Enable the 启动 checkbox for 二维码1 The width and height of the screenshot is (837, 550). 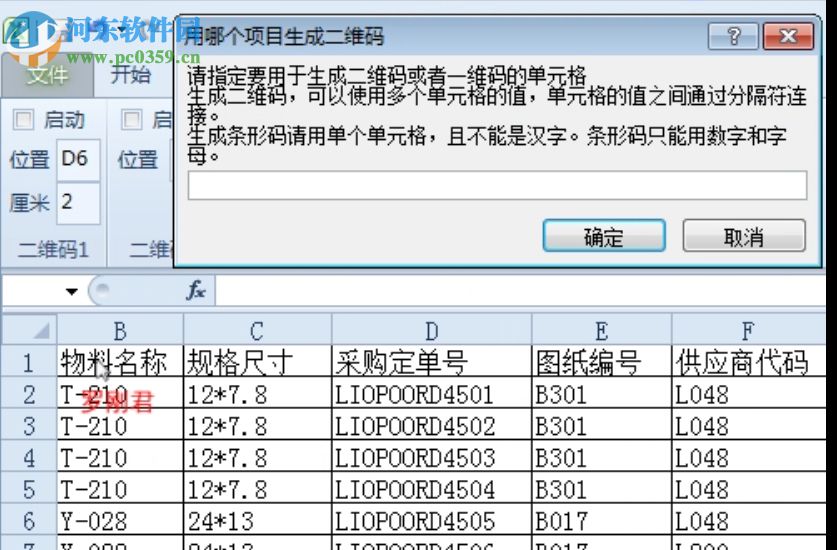click(23, 120)
